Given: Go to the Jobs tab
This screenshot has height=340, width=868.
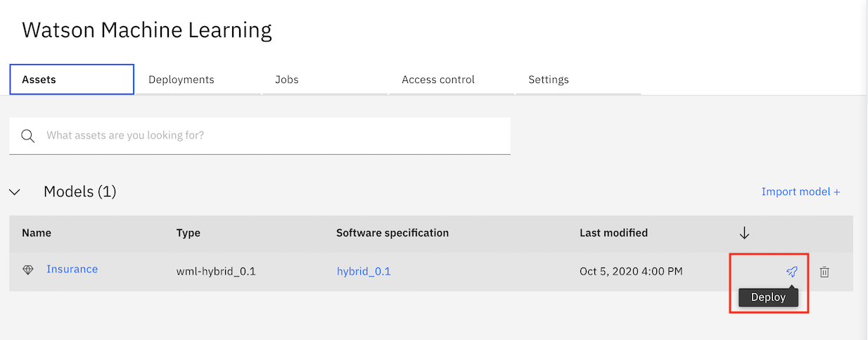Looking at the screenshot, I should 287,80.
